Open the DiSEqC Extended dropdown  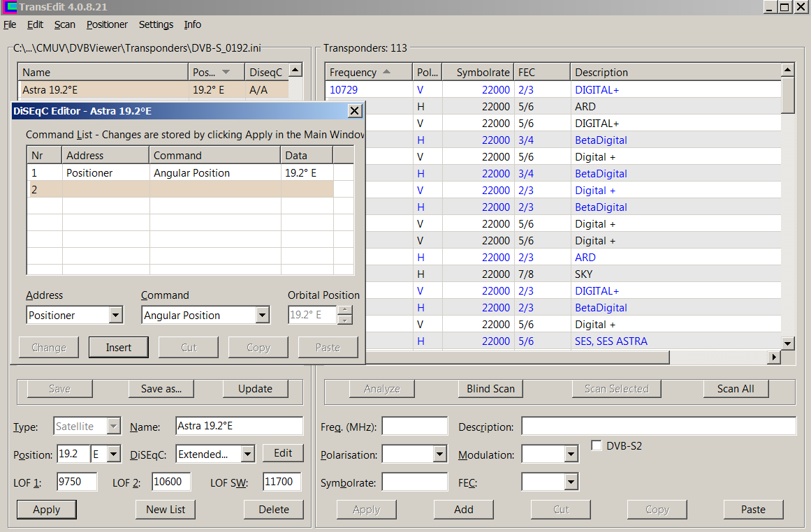[x=247, y=455]
